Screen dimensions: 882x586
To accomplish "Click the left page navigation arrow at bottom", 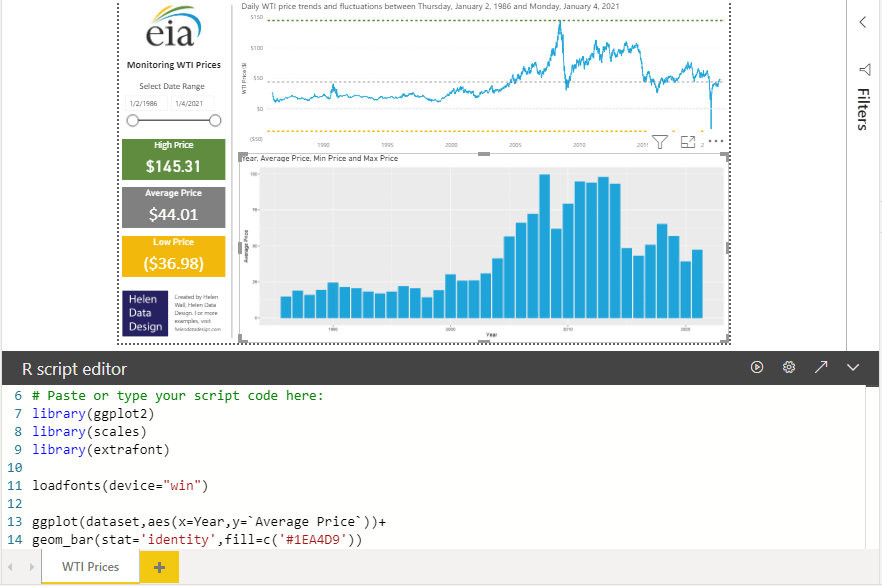I will click(x=8, y=566).
